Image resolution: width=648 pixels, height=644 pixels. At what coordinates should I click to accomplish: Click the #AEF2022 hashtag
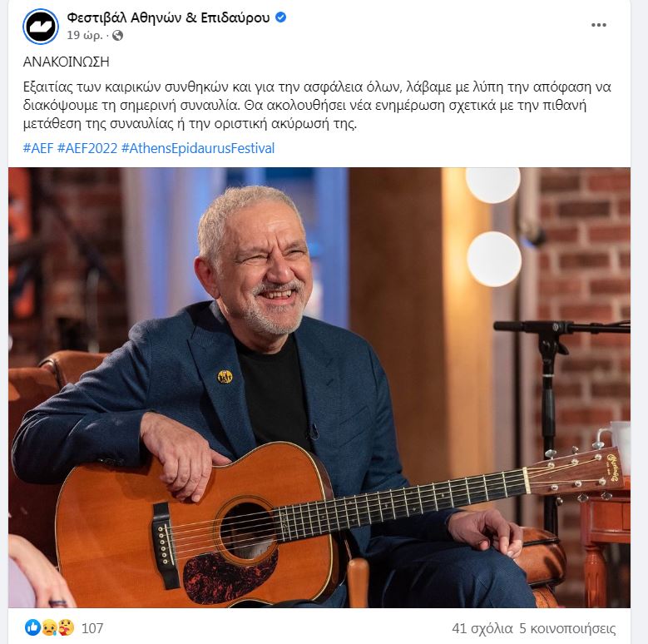(87, 148)
